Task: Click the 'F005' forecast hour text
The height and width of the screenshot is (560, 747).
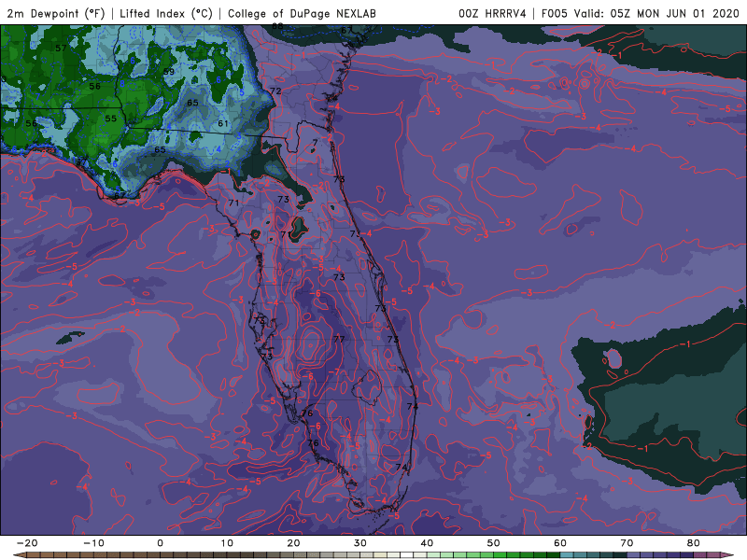Action: click(x=555, y=13)
